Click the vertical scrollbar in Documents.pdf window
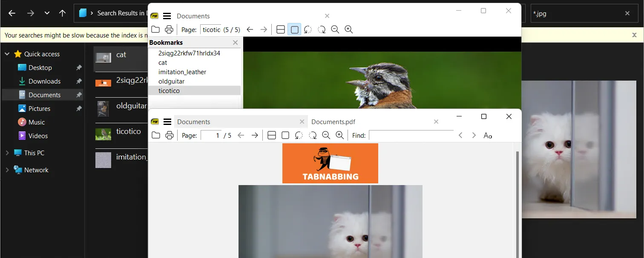Screen dimensions: 644x258 tap(518, 204)
